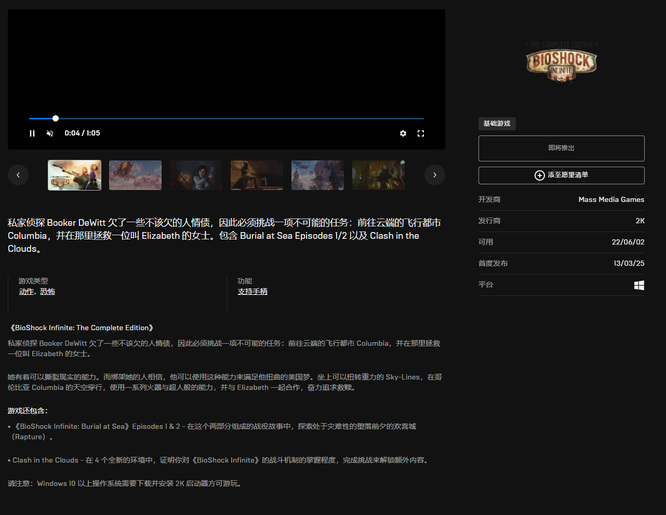This screenshot has height=515, width=666.
Task: Open the 恐怖 genre link
Action: [x=48, y=291]
